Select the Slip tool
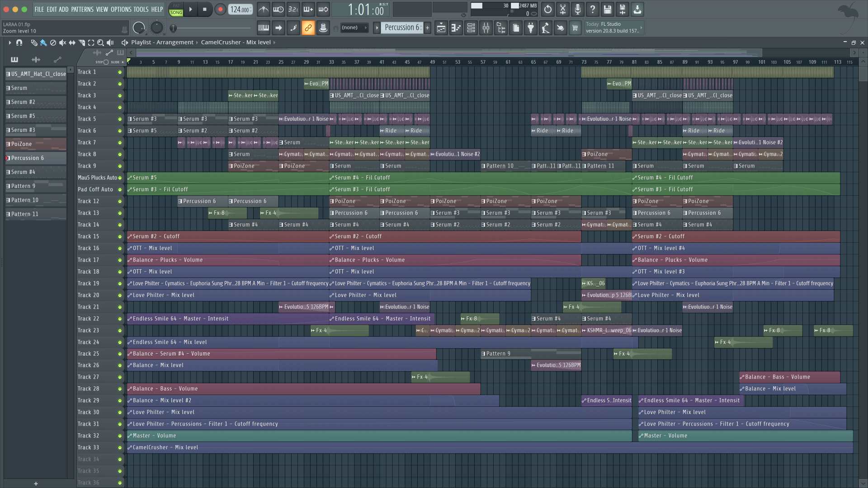Image resolution: width=868 pixels, height=488 pixels. (72, 42)
